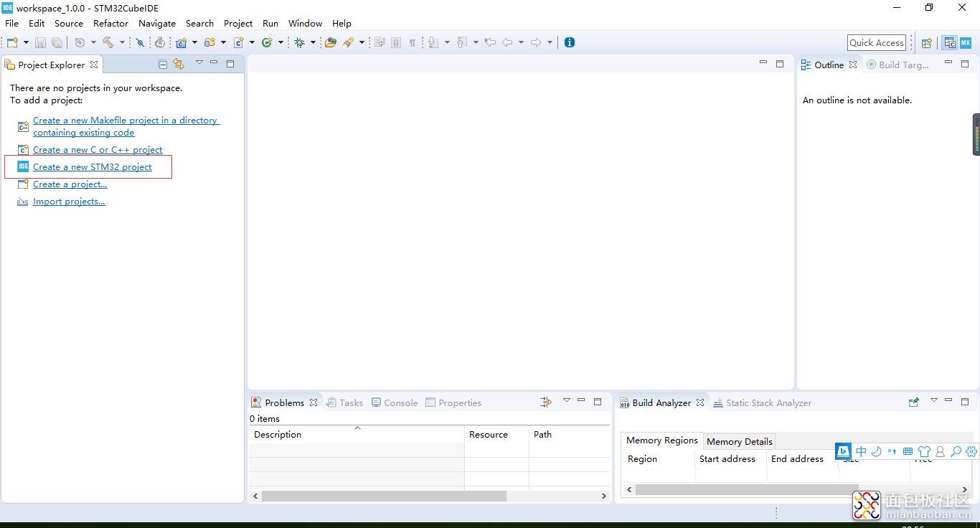Click the New file toolbar icon
980x528 pixels.
coord(11,43)
